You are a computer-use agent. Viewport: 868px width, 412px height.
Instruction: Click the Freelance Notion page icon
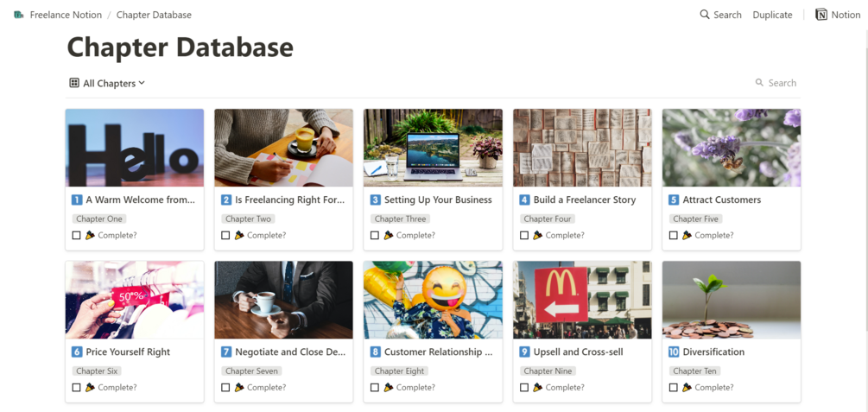(x=19, y=15)
